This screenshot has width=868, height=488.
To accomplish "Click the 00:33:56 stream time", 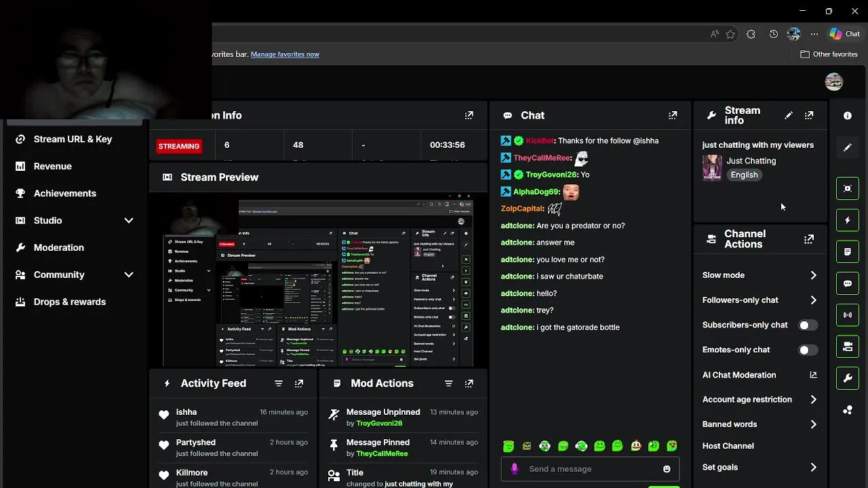I will (x=448, y=145).
